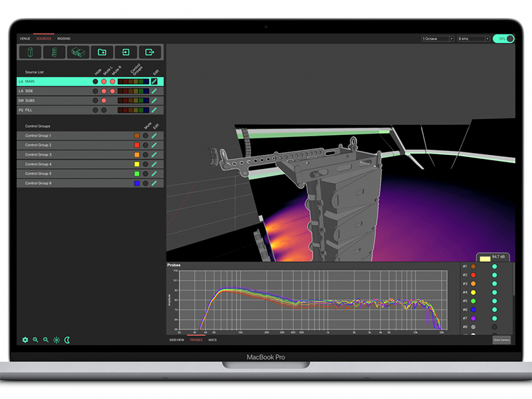Click the control groups color strip for LA SIDE
Viewport: 532px width, 399px height.
click(x=134, y=91)
